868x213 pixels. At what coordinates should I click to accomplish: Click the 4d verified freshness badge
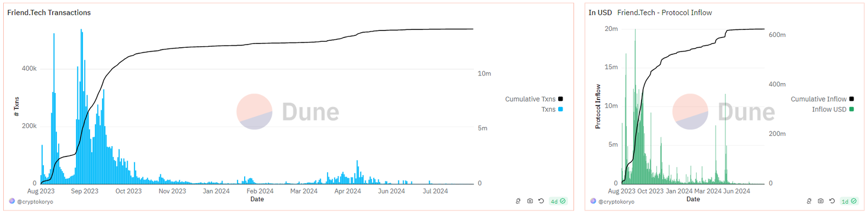pos(558,201)
